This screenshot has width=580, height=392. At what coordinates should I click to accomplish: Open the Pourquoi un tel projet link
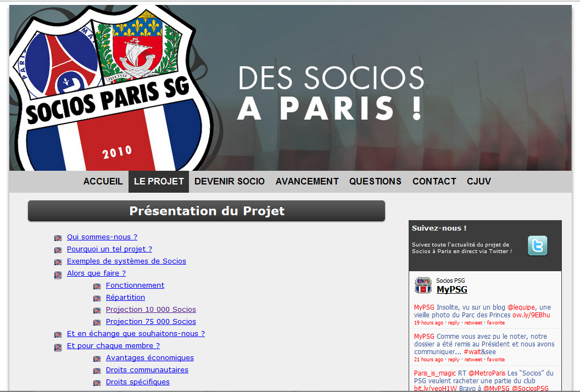(109, 249)
